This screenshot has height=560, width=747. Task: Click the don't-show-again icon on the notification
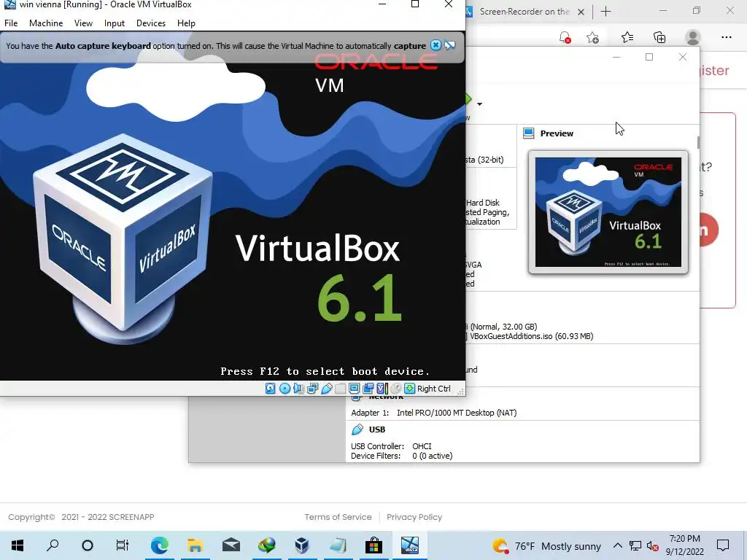449,45
